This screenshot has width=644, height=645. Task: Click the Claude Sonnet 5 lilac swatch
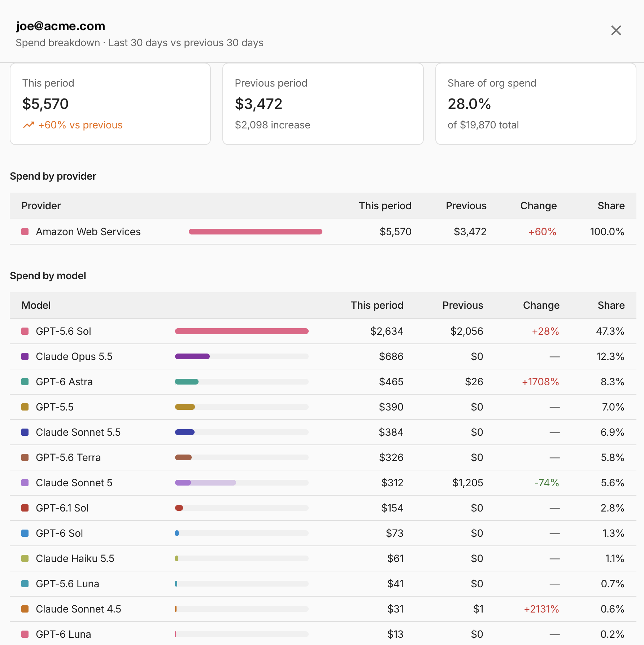(x=25, y=483)
